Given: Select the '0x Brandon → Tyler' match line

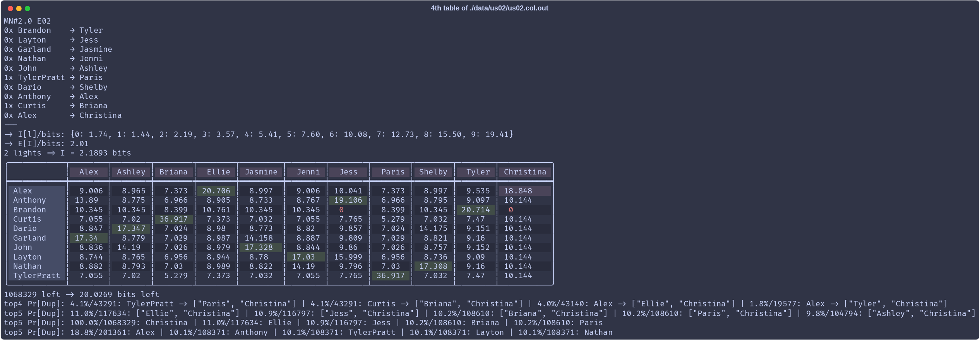Looking at the screenshot, I should (x=53, y=30).
